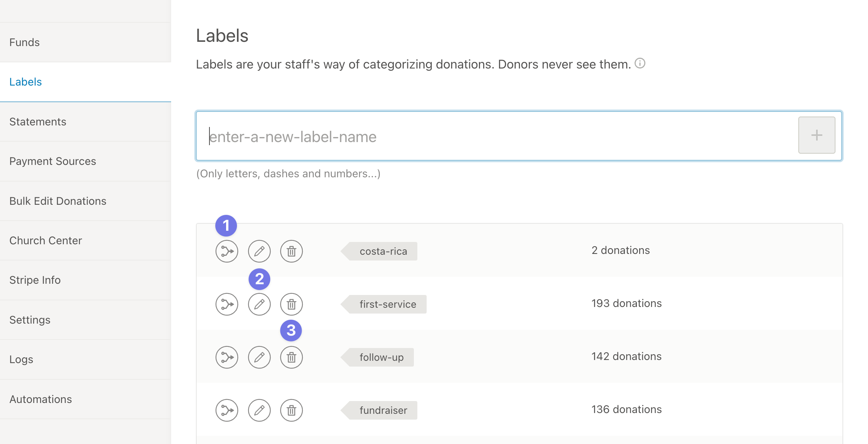Click the '136 donations' count
Screen dimensions: 868x444
tap(626, 410)
